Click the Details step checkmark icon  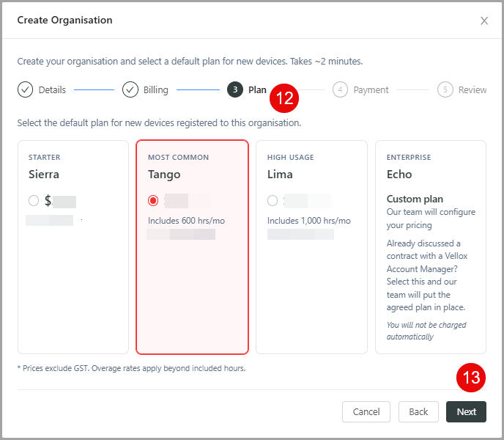click(26, 89)
